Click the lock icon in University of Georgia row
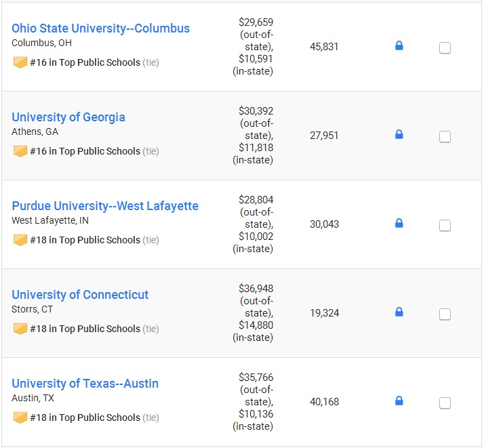Viewport: 484px width, 448px height. pos(399,134)
